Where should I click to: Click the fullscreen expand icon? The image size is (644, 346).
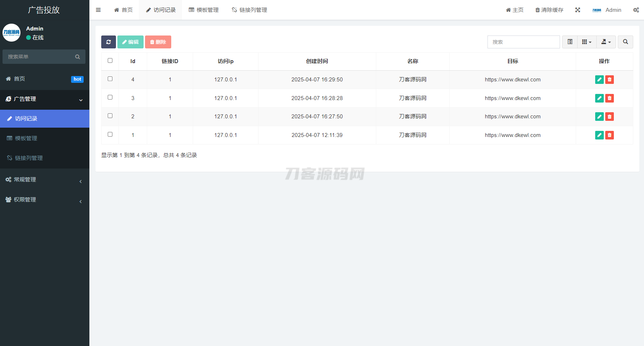[578, 10]
